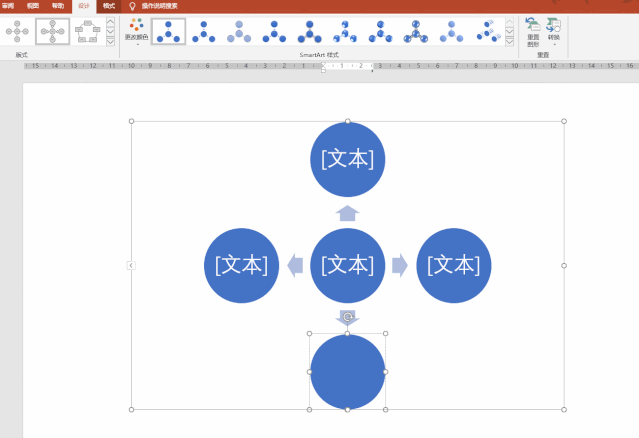Click the SmartArt frame's top-left corner handle

[x=131, y=121]
